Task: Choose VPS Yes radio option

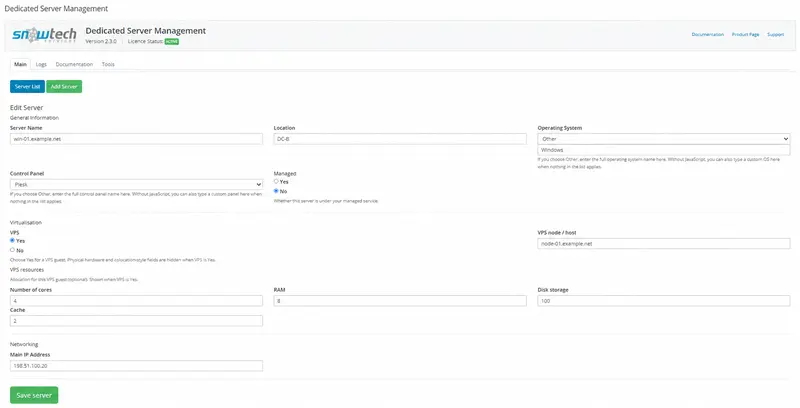Action: 12,240
